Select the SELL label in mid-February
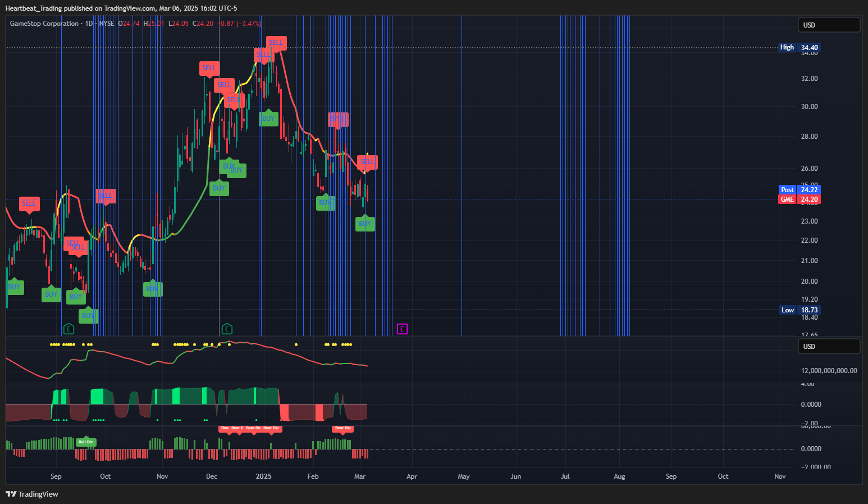This screenshot has width=868, height=504. 338,119
